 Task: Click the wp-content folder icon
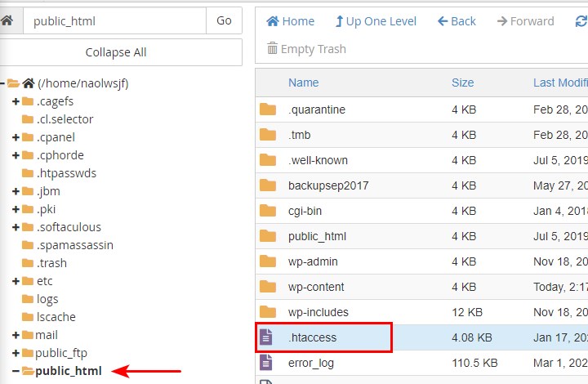tap(268, 287)
